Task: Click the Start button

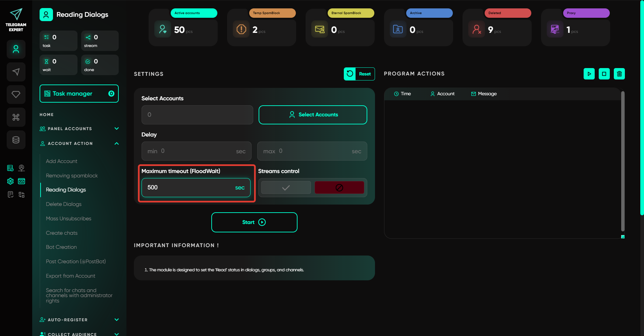Action: [x=254, y=222]
